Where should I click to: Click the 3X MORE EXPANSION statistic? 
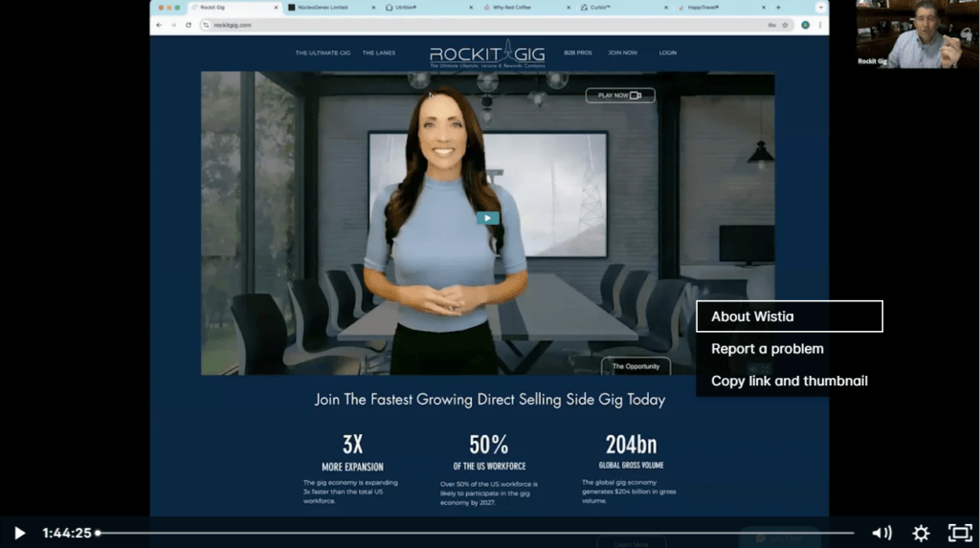352,470
